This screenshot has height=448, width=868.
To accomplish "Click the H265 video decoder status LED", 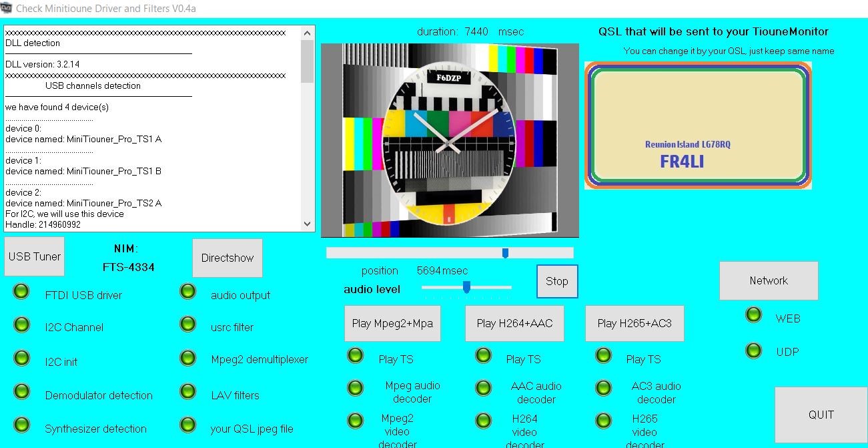I will pyautogui.click(x=603, y=421).
